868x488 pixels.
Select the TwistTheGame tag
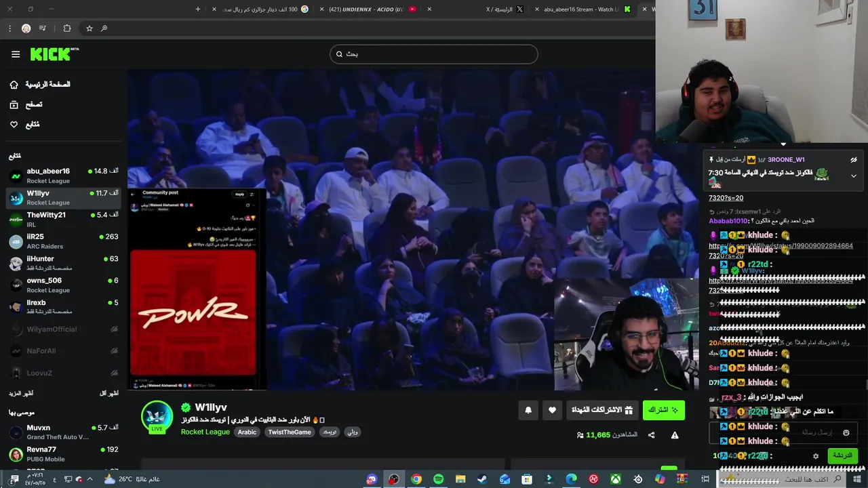290,432
